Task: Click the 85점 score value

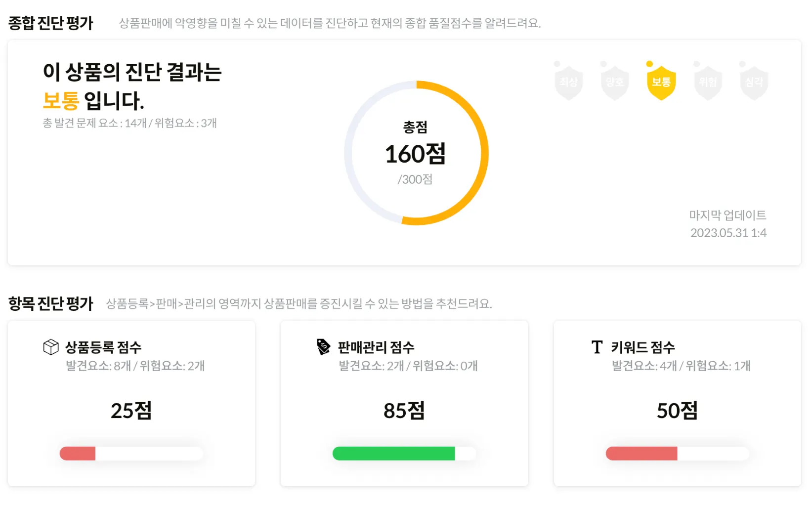Action: pyautogui.click(x=404, y=411)
